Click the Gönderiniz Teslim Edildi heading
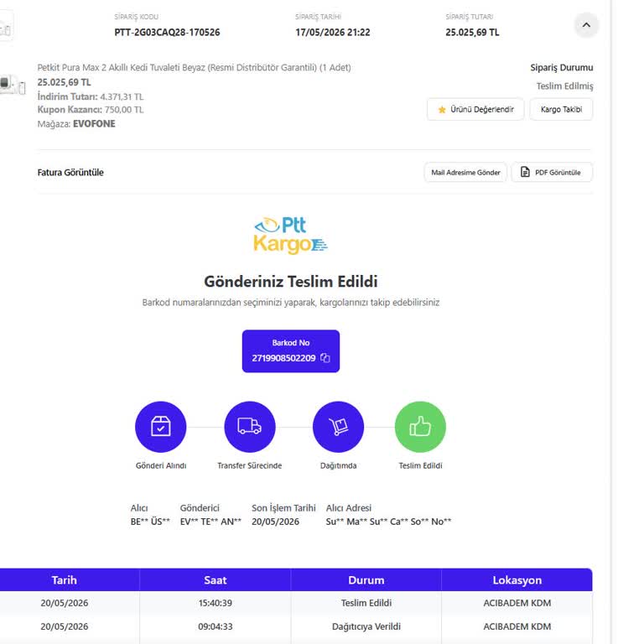 coord(291,282)
